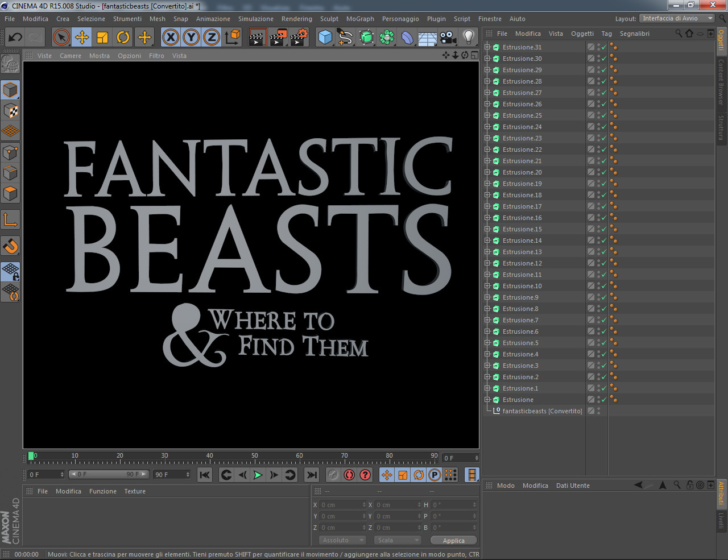Toggle X axis lock

[171, 38]
